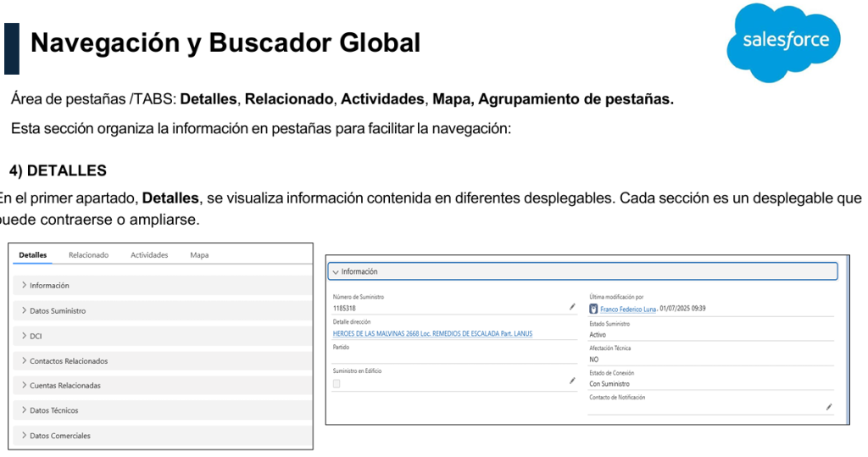This screenshot has height=457, width=868.
Task: Expand the Información section in the list
Action: coord(49,286)
